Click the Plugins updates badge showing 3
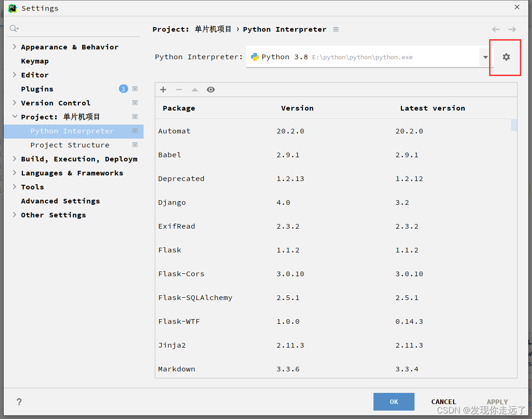 [x=123, y=89]
